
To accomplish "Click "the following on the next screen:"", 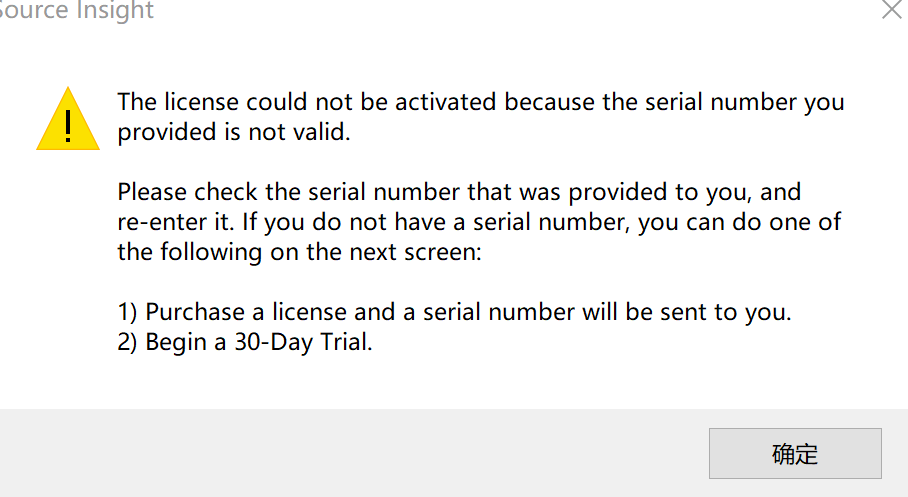I will (x=299, y=252).
